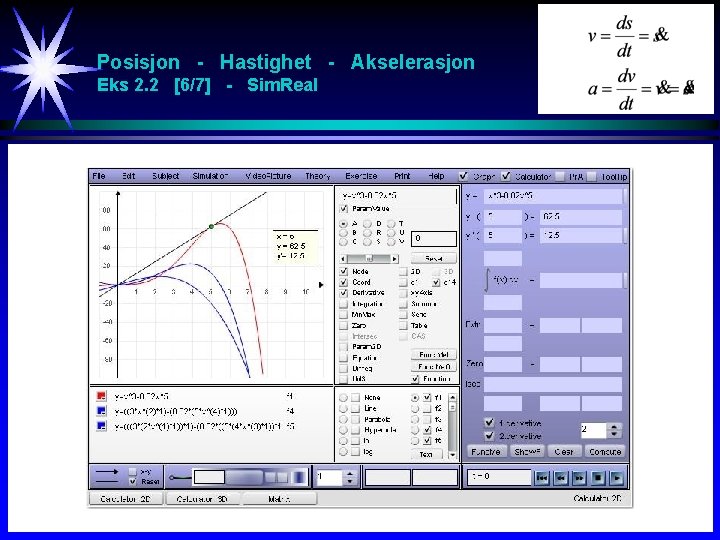Stop the simulation with the stop button
The image size is (720, 540).
coord(598,478)
